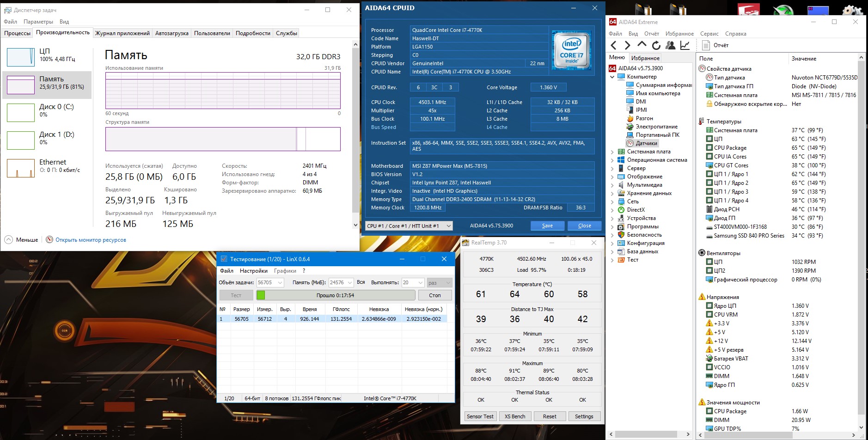This screenshot has height=440, width=868.
Task: Go up one level in AIDA64 toolbar
Action: click(x=642, y=45)
